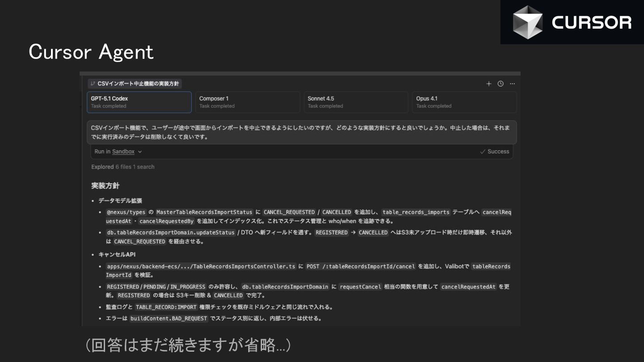Viewport: 644px width, 362px height.
Task: Click the Cursor Agent slide title
Action: click(91, 52)
